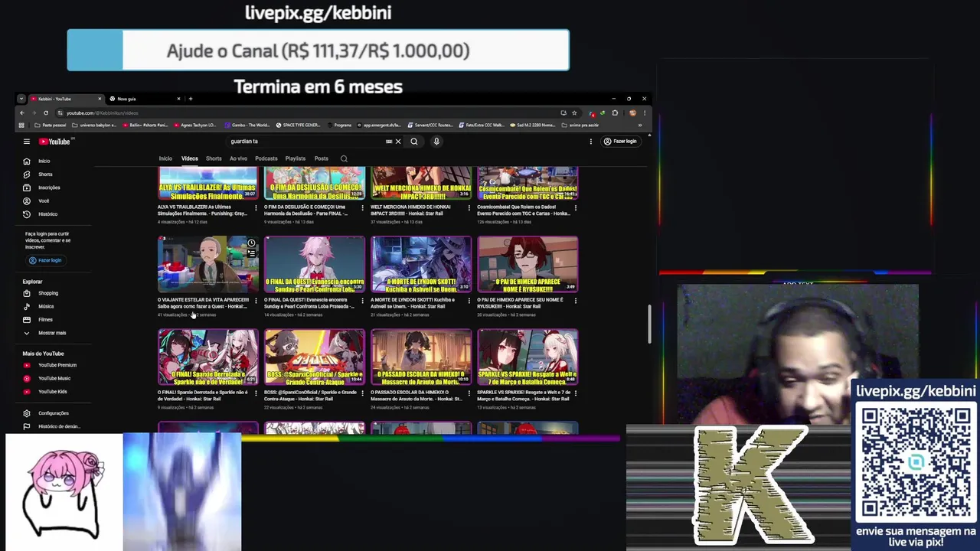This screenshot has height=551, width=980.
Task: Add VIAJANTE ESTELAR video to queue
Action: pos(251,253)
